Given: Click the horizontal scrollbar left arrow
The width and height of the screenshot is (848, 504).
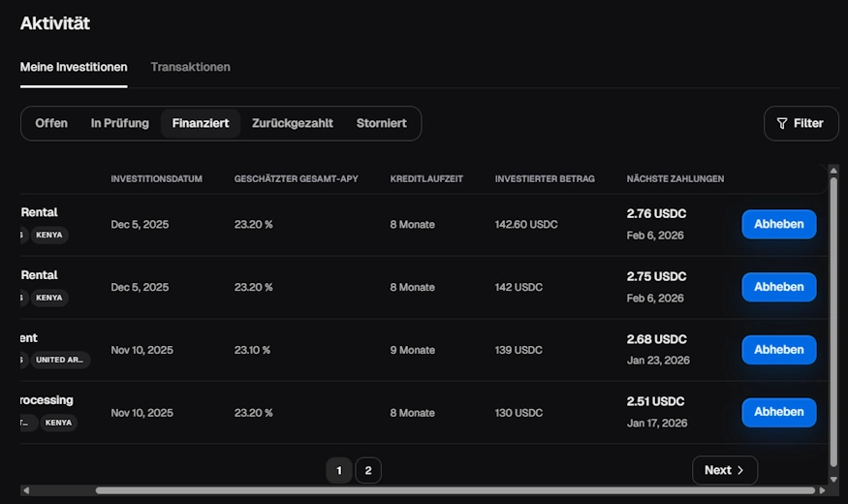Looking at the screenshot, I should coord(26,490).
